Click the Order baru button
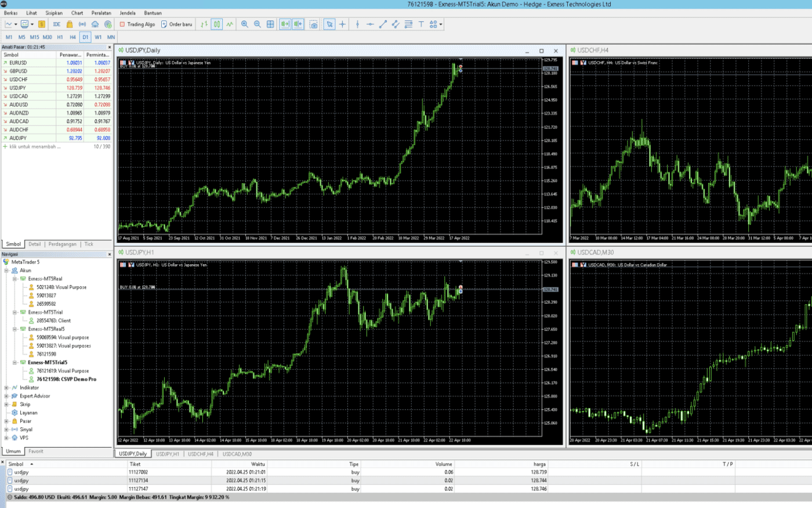 coord(177,24)
